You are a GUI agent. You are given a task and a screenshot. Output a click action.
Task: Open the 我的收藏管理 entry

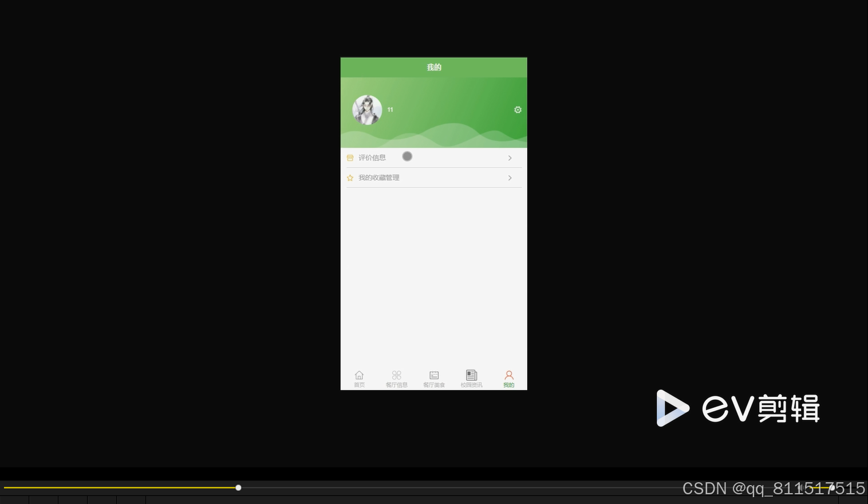coord(433,178)
